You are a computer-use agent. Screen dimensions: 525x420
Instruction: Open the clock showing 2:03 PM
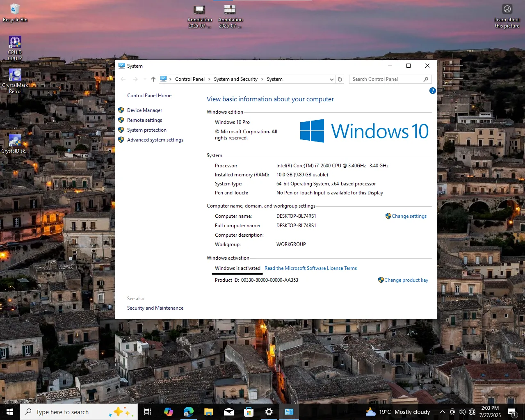(490, 412)
